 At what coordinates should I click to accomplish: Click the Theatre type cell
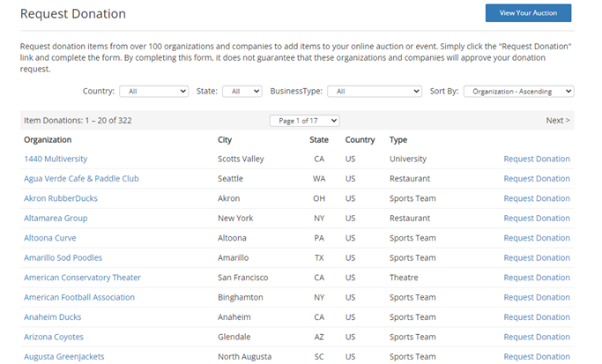click(x=404, y=278)
